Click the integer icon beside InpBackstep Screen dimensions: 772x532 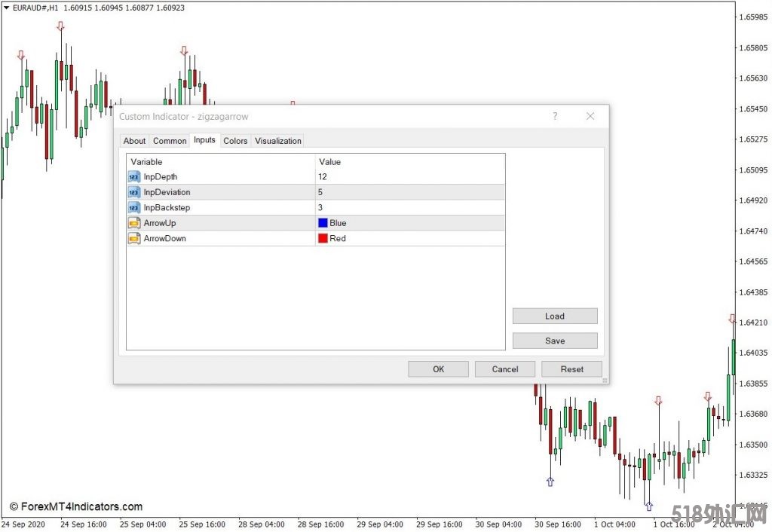(x=134, y=207)
